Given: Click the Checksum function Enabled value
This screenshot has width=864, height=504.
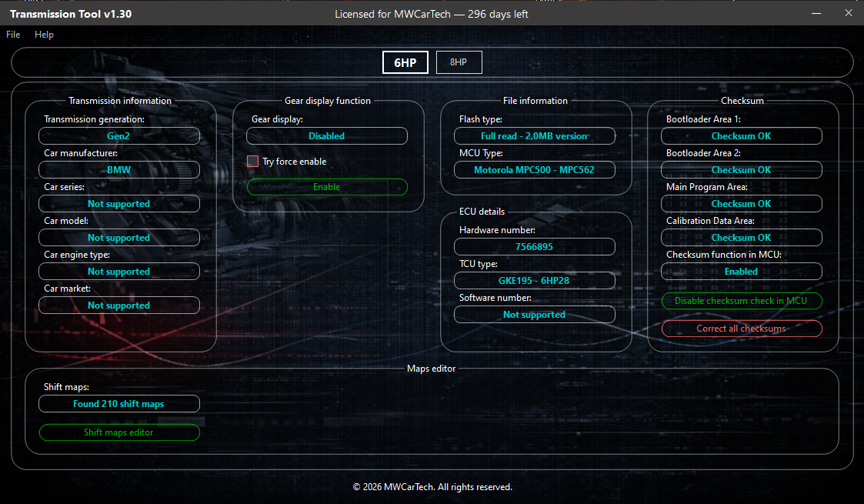Looking at the screenshot, I should tap(741, 272).
